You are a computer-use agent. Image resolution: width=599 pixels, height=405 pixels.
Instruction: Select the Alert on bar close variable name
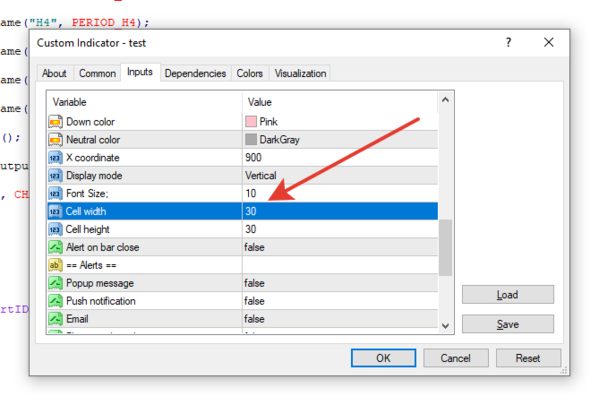coord(102,247)
